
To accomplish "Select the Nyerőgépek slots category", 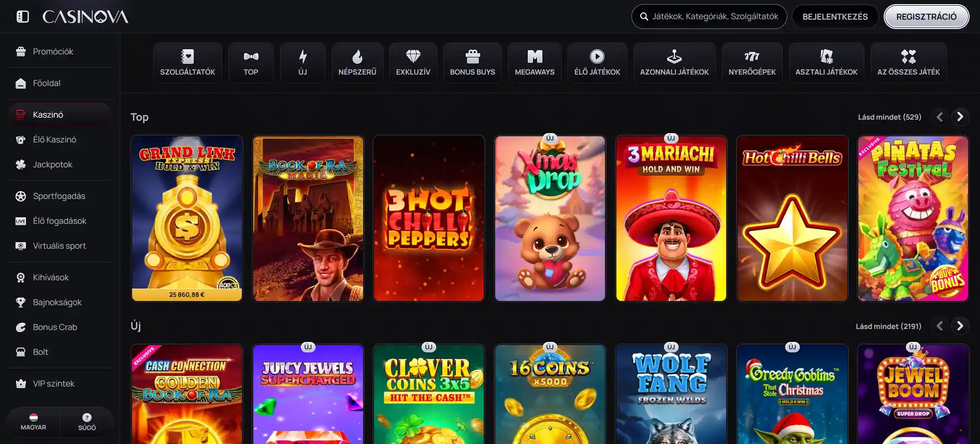I will point(752,63).
